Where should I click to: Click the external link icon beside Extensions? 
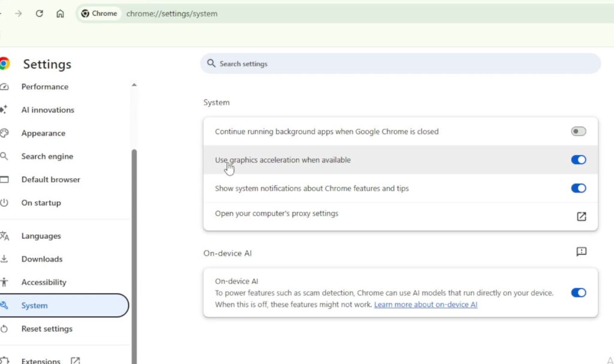point(75,360)
